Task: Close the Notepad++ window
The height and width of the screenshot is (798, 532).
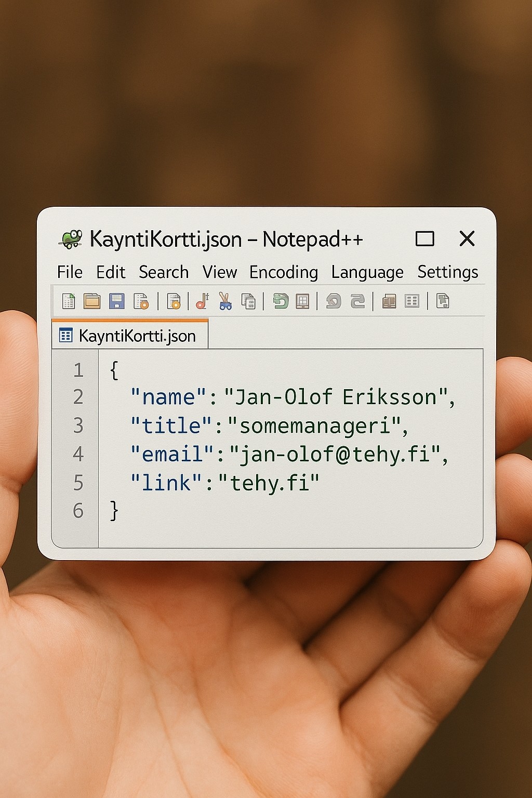Action: [x=467, y=238]
